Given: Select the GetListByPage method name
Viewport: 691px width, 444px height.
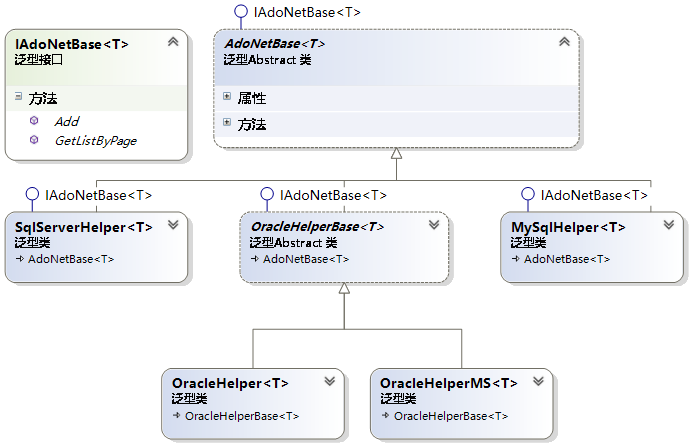Looking at the screenshot, I should point(96,141).
